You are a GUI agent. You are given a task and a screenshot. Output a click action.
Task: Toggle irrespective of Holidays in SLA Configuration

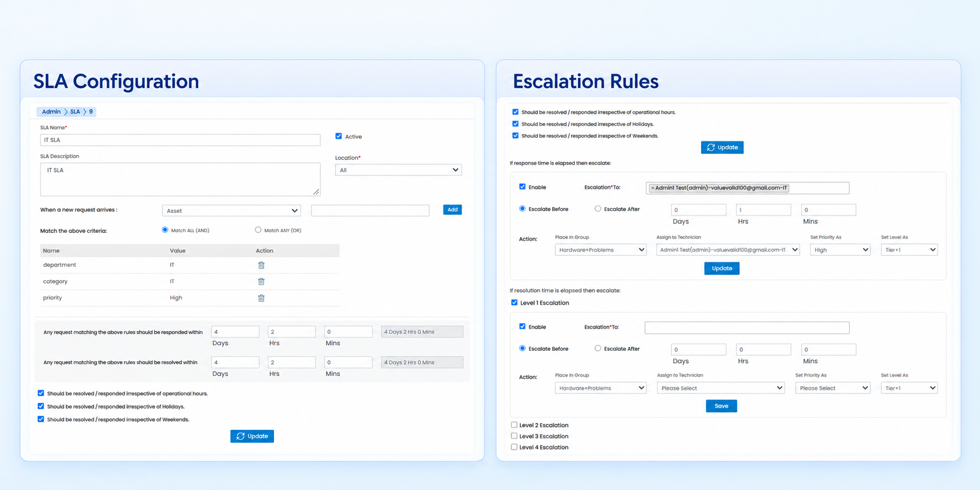41,406
